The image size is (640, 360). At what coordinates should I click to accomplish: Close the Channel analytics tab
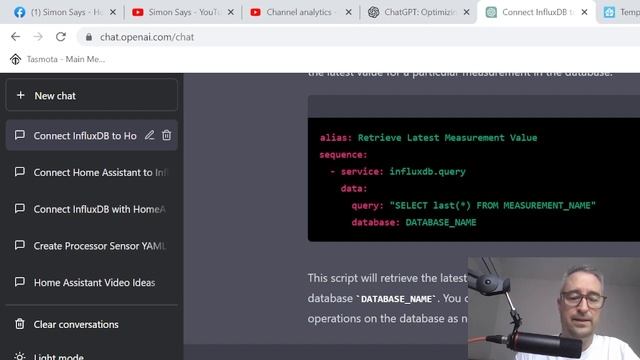pyautogui.click(x=348, y=12)
